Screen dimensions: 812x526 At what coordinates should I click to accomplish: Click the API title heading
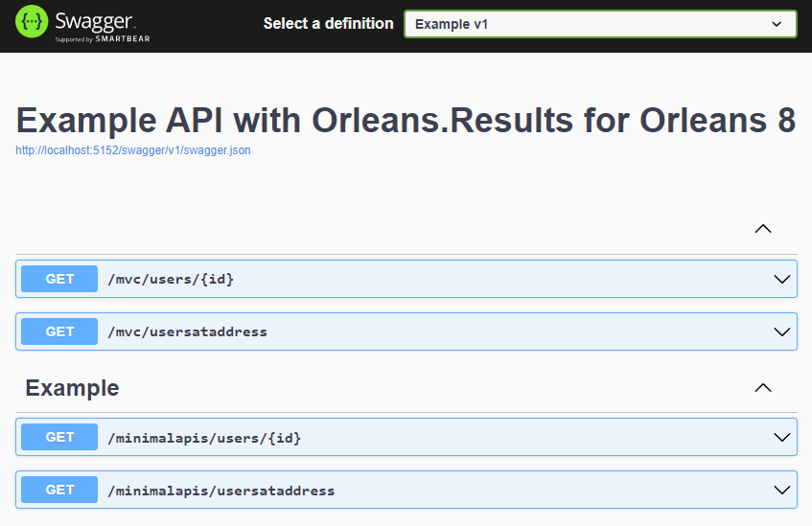pyautogui.click(x=406, y=120)
